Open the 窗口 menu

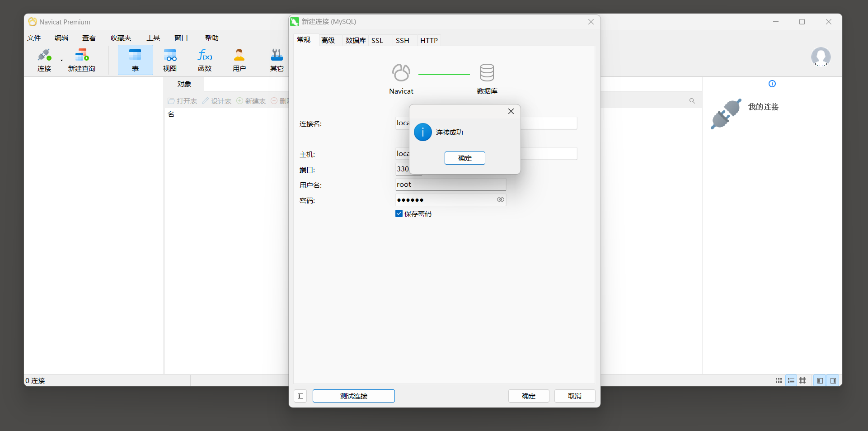point(181,38)
